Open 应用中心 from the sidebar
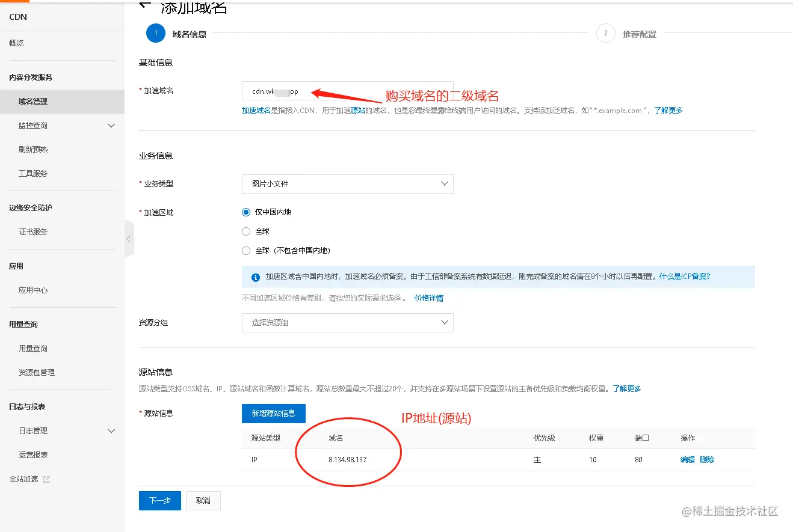 click(33, 290)
